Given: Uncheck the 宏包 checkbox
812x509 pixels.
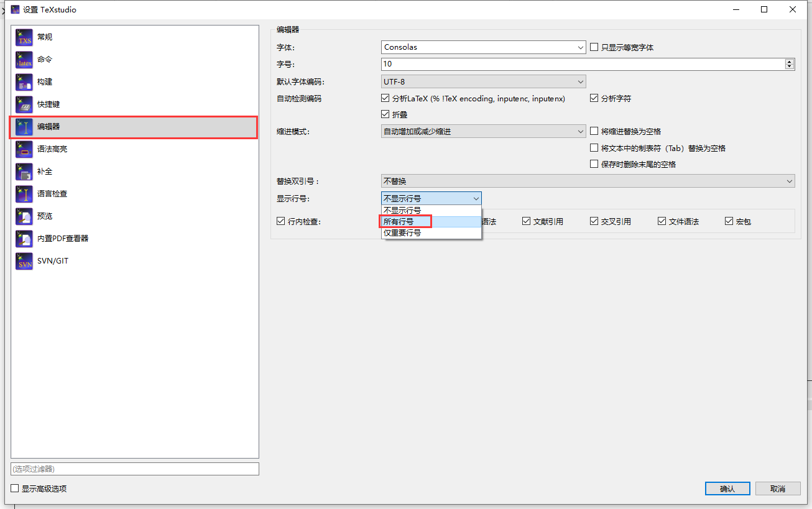Looking at the screenshot, I should [x=729, y=221].
